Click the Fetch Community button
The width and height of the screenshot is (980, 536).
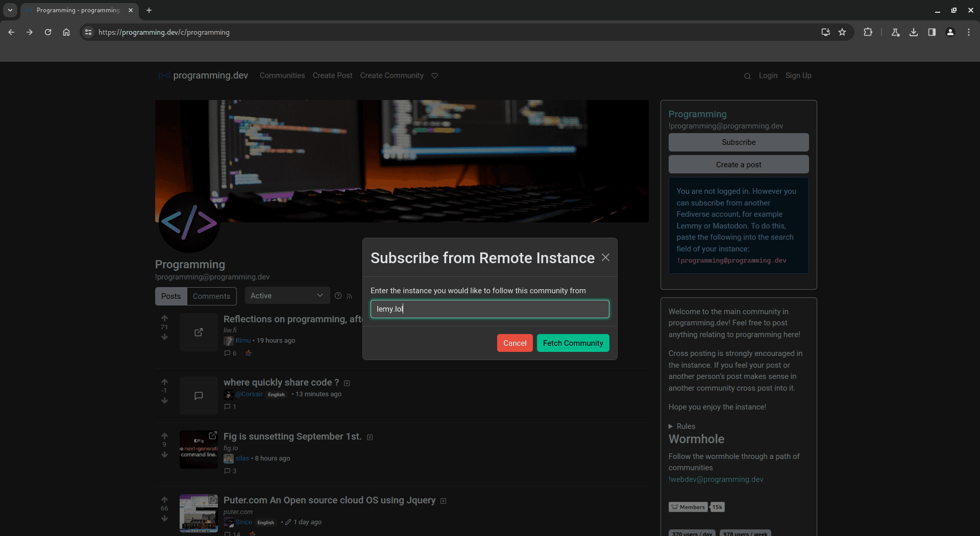pyautogui.click(x=573, y=343)
